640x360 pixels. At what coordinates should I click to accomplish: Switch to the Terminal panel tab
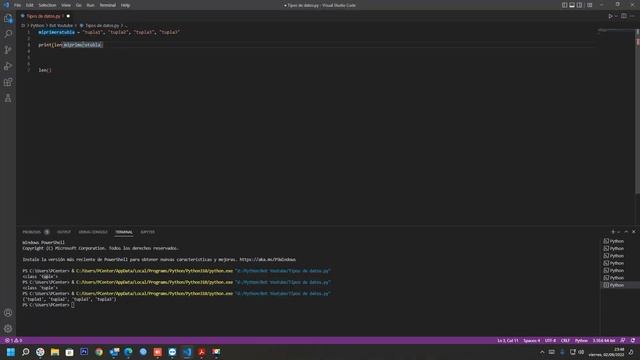pyautogui.click(x=124, y=232)
